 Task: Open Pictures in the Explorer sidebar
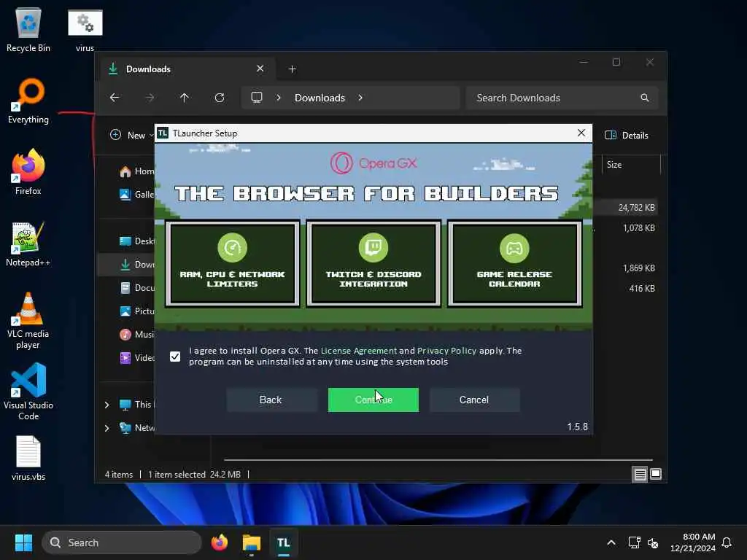tap(136, 311)
